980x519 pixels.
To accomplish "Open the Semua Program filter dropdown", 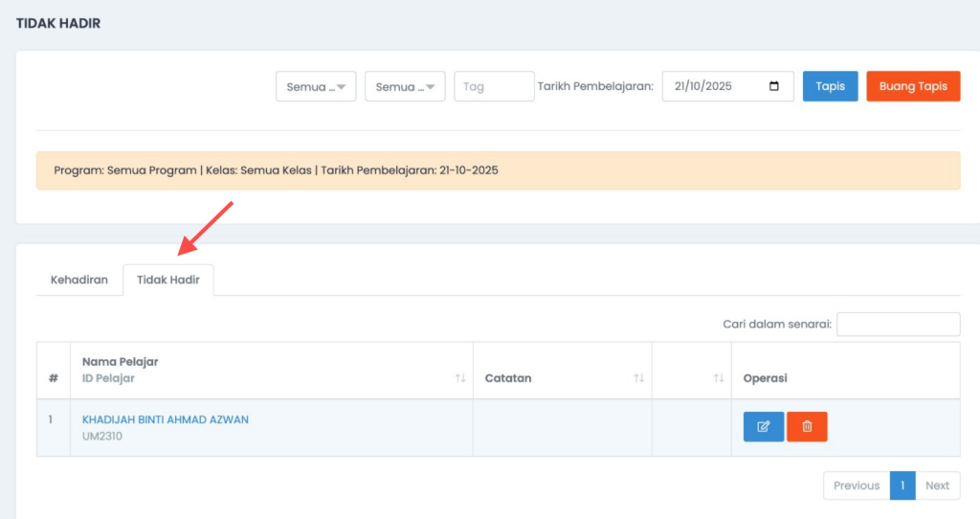I will click(x=316, y=86).
